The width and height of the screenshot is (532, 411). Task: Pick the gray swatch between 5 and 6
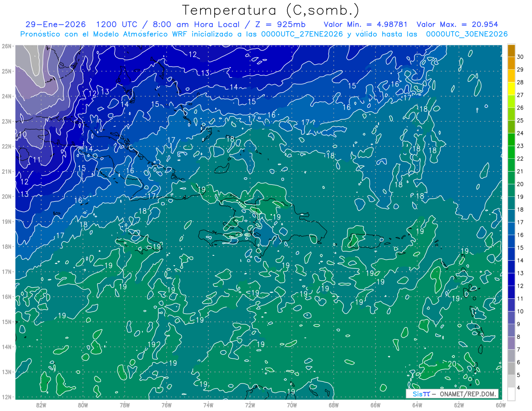pyautogui.click(x=511, y=368)
